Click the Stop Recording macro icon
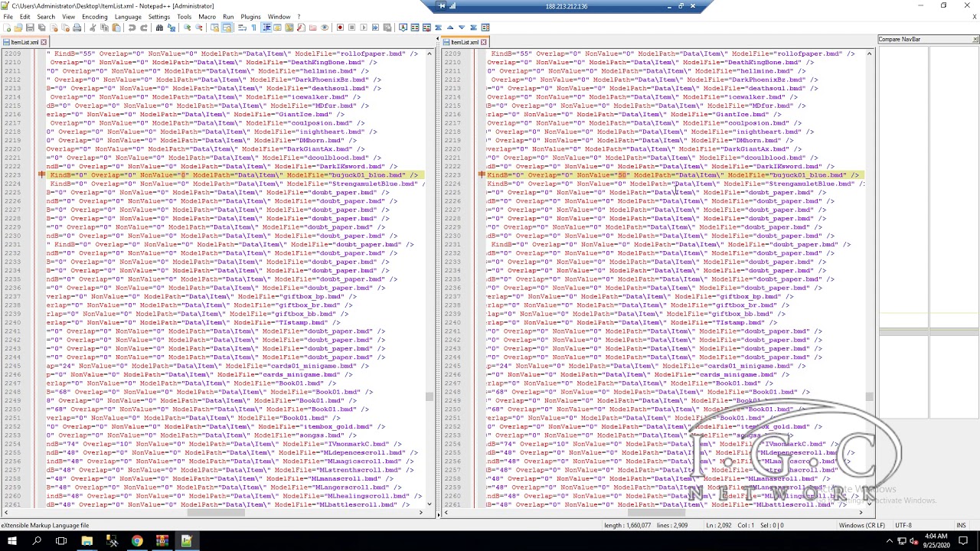 pyautogui.click(x=351, y=28)
